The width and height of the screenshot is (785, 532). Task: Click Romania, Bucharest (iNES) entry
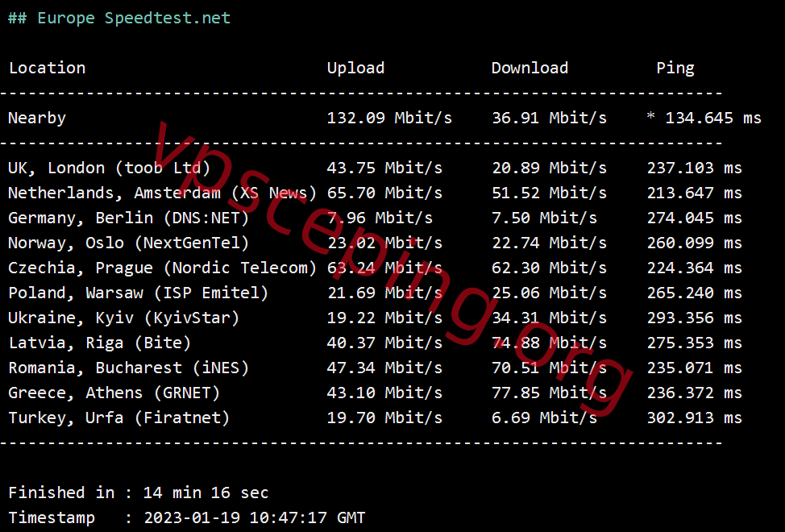point(129,368)
